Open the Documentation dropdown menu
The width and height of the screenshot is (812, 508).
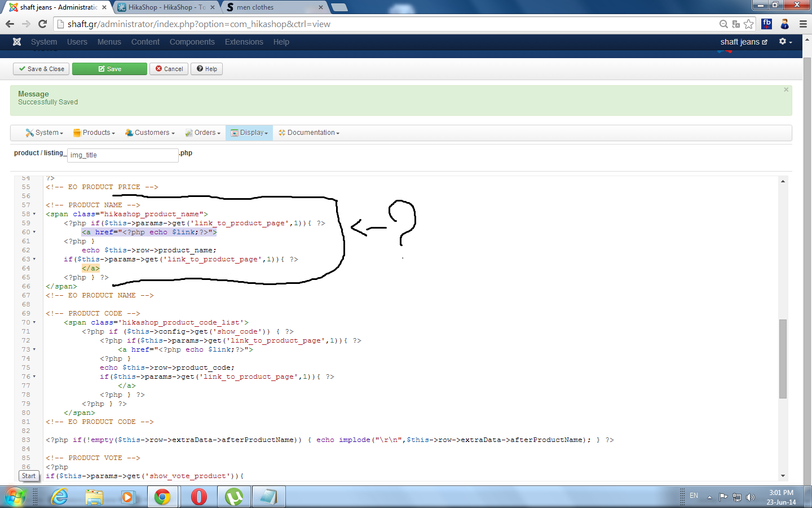coord(309,133)
